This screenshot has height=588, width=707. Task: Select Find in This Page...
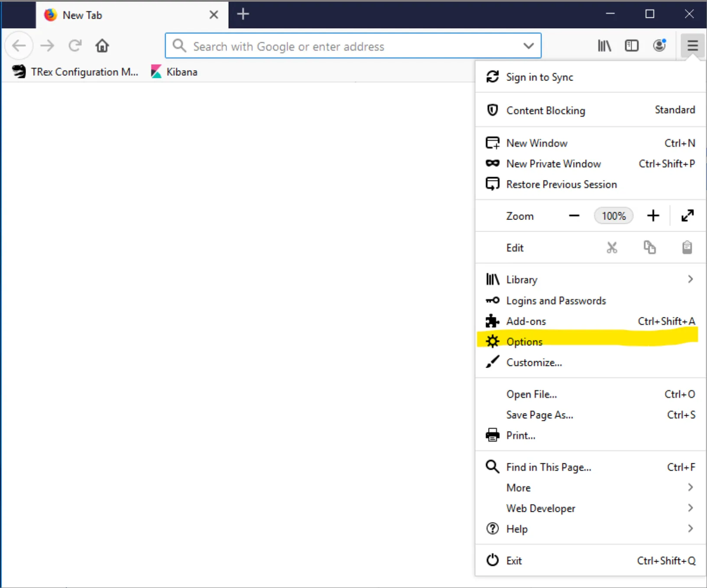590,467
